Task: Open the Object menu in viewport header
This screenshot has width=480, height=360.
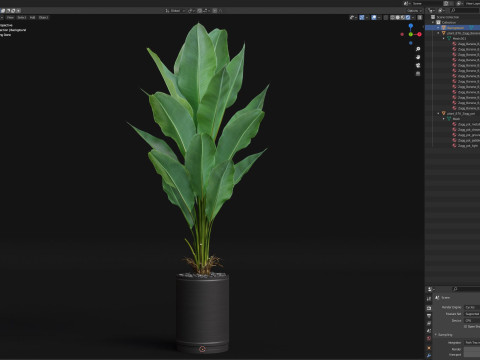Action: [43, 17]
